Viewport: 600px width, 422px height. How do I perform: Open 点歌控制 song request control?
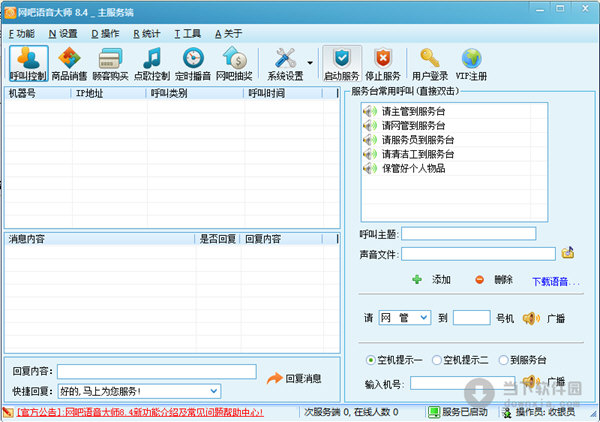point(152,64)
